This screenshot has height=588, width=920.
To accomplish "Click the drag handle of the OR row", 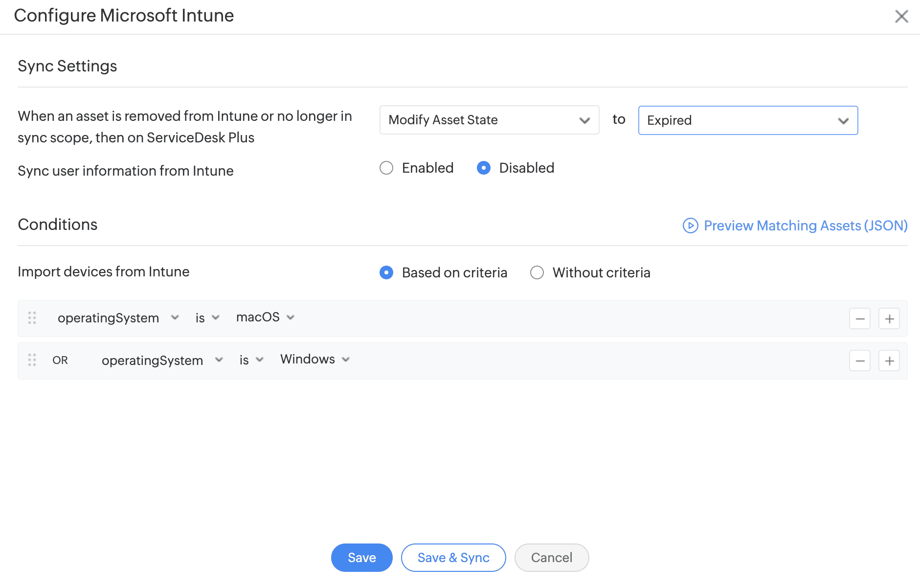I will coord(32,360).
